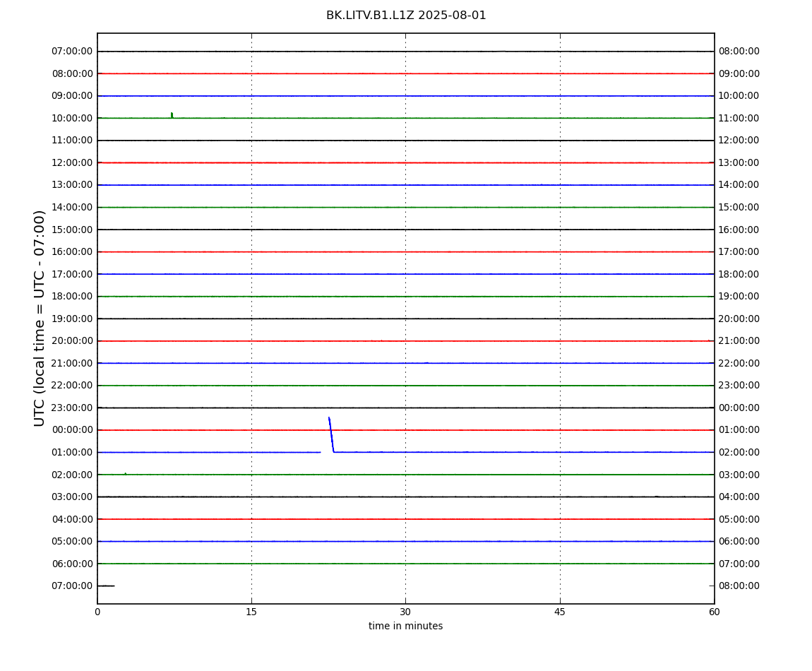Click the left-axis start time label 14:00:00
The width and height of the screenshot is (812, 671).
(73, 207)
